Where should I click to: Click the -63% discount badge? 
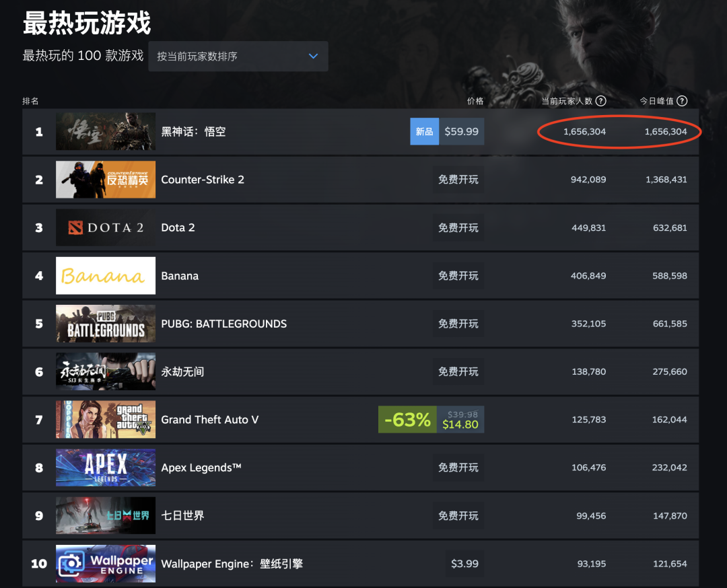pos(407,420)
